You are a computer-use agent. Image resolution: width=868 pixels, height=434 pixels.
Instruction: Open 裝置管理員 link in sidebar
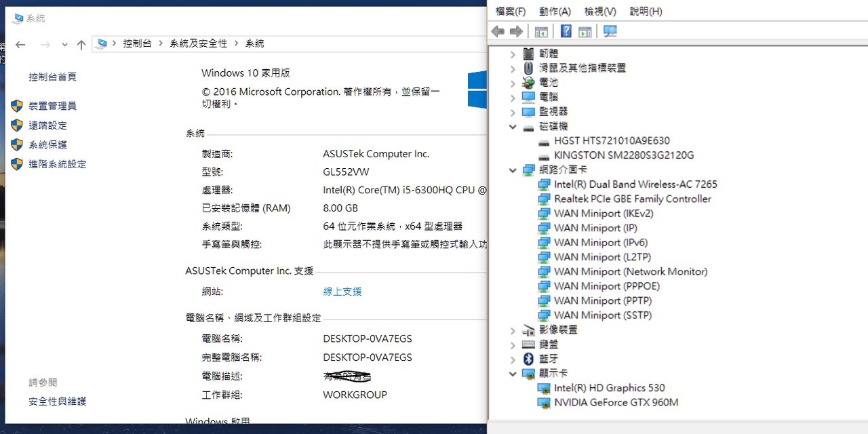tap(53, 106)
